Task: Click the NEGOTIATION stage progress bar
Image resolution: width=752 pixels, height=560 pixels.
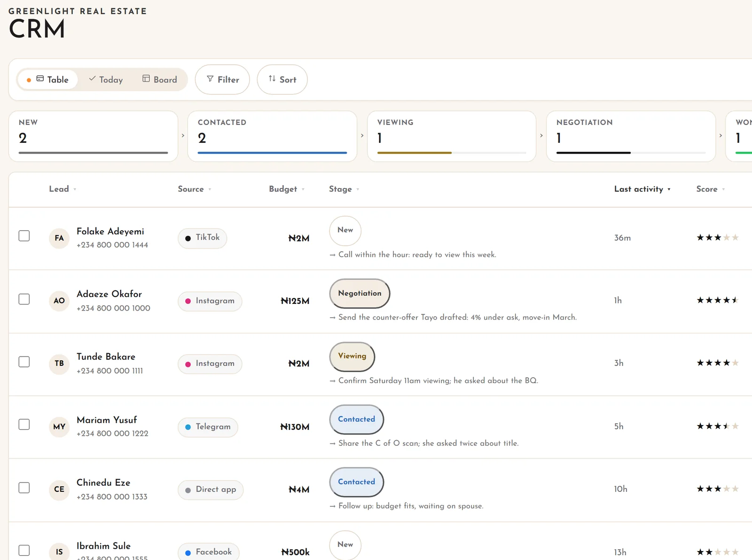Action: (631, 153)
